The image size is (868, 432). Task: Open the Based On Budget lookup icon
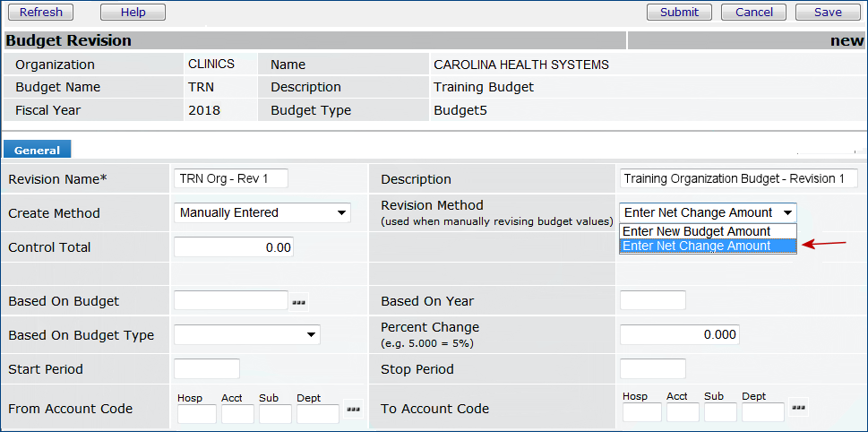pyautogui.click(x=299, y=303)
